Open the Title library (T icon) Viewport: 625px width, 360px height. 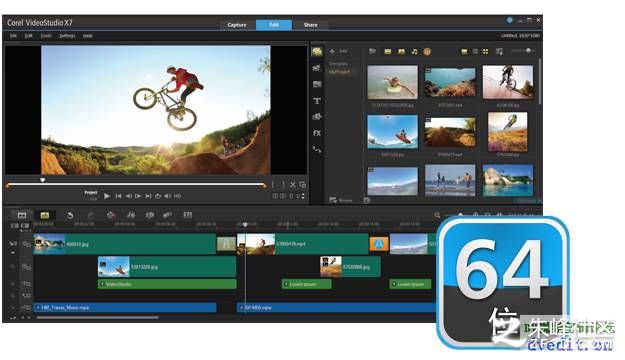317,101
